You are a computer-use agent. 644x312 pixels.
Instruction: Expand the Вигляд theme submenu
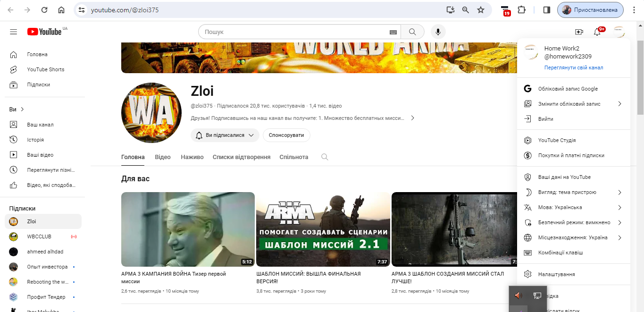pos(574,192)
